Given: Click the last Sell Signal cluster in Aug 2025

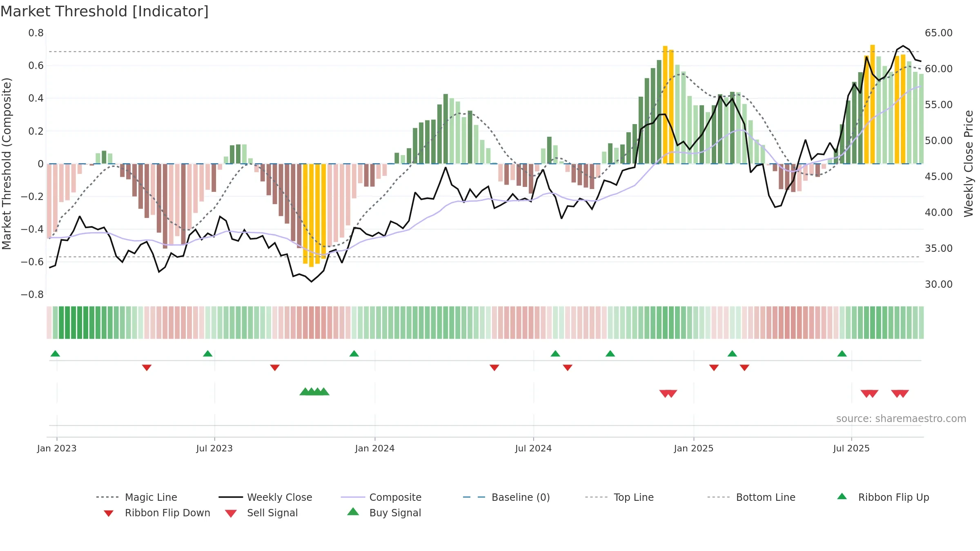Looking at the screenshot, I should (900, 393).
